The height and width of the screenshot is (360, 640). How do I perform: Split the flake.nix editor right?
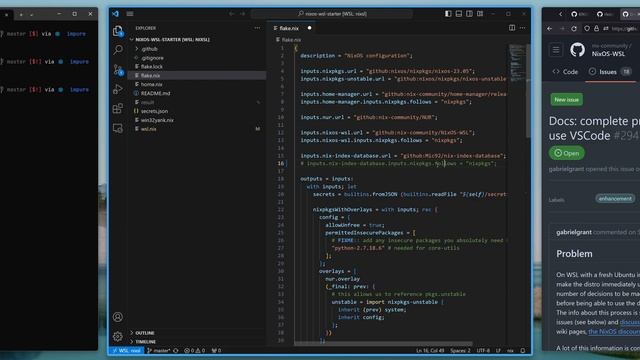point(512,28)
